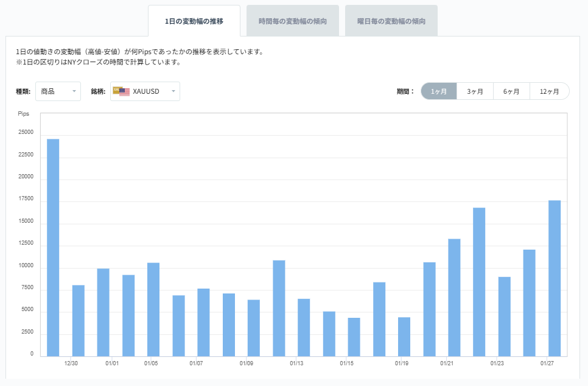Open the 曜日毎の変動幅の傾向 tab

[391, 20]
